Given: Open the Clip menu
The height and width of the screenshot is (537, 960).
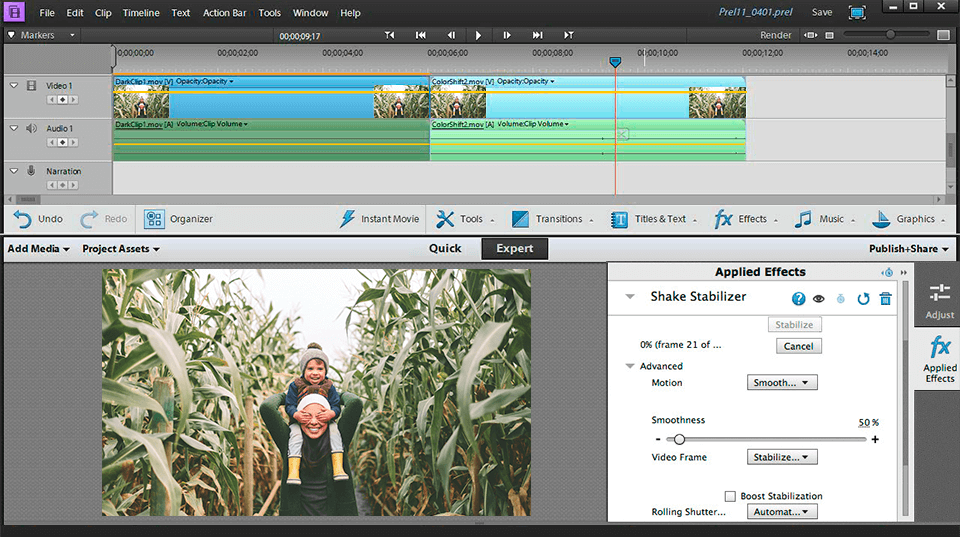Looking at the screenshot, I should tap(103, 13).
